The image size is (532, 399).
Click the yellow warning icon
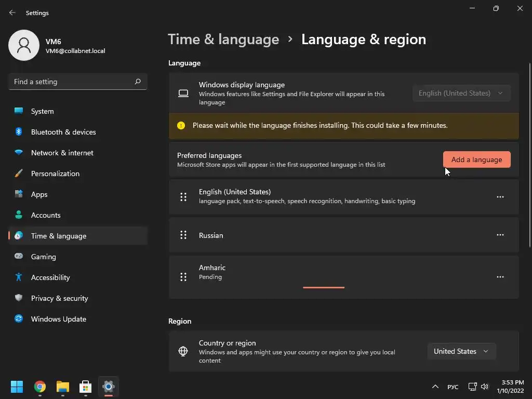181,126
